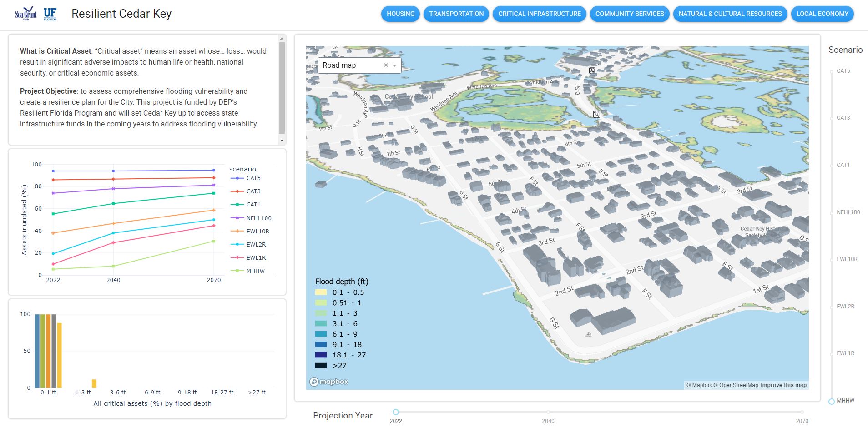Set projection year slider to 2040
Screen dimensions: 868x433
(548, 412)
